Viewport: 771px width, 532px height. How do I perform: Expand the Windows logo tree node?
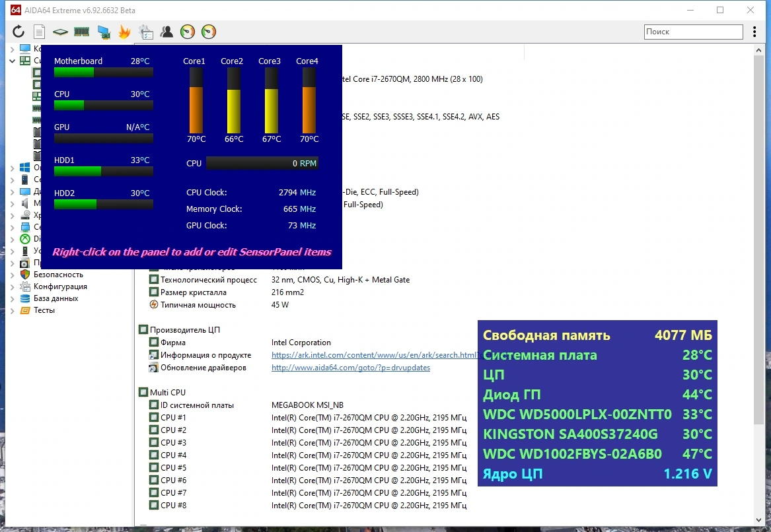coord(13,168)
